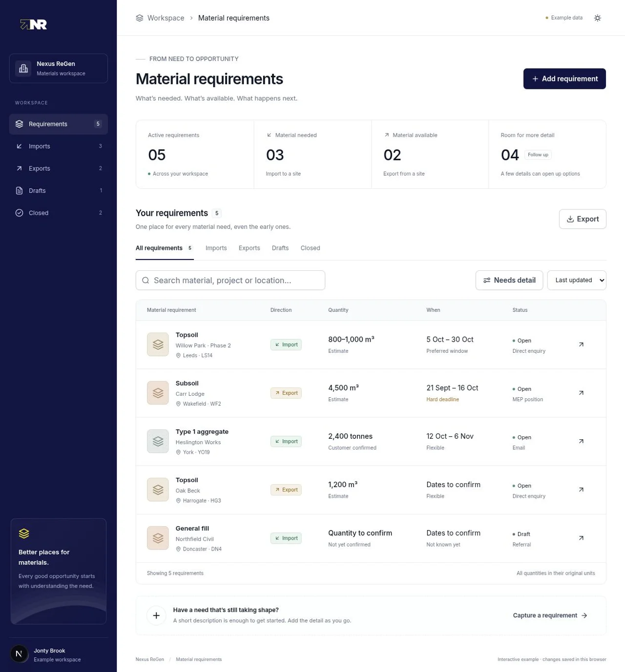Click the General fill material icon
Image resolution: width=625 pixels, height=672 pixels.
(158, 538)
